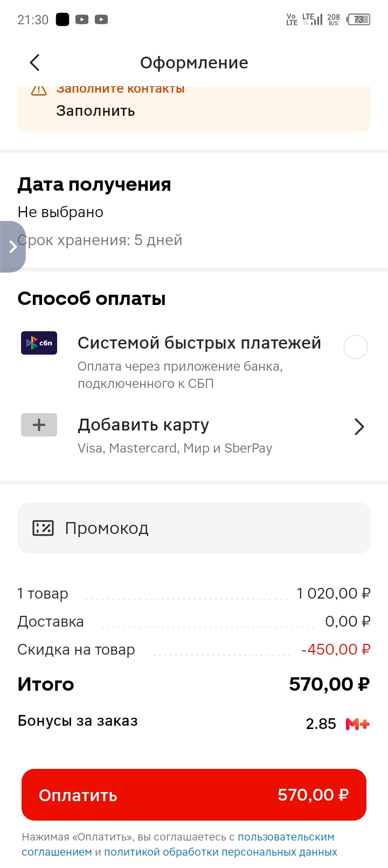Tap the Промокод input field
The height and width of the screenshot is (868, 388).
coord(194,528)
